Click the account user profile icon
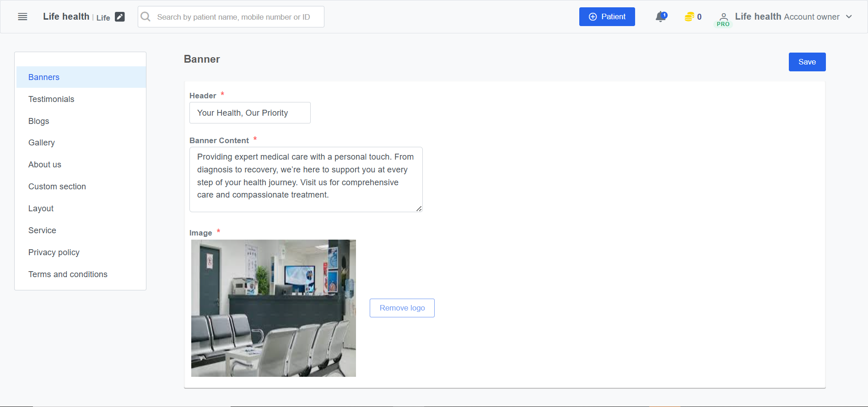868x407 pixels. pyautogui.click(x=724, y=16)
